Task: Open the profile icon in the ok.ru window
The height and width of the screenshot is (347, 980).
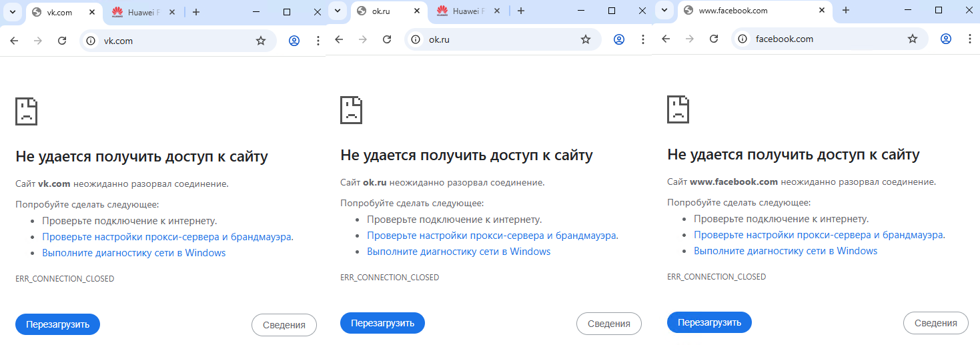Action: pyautogui.click(x=619, y=39)
